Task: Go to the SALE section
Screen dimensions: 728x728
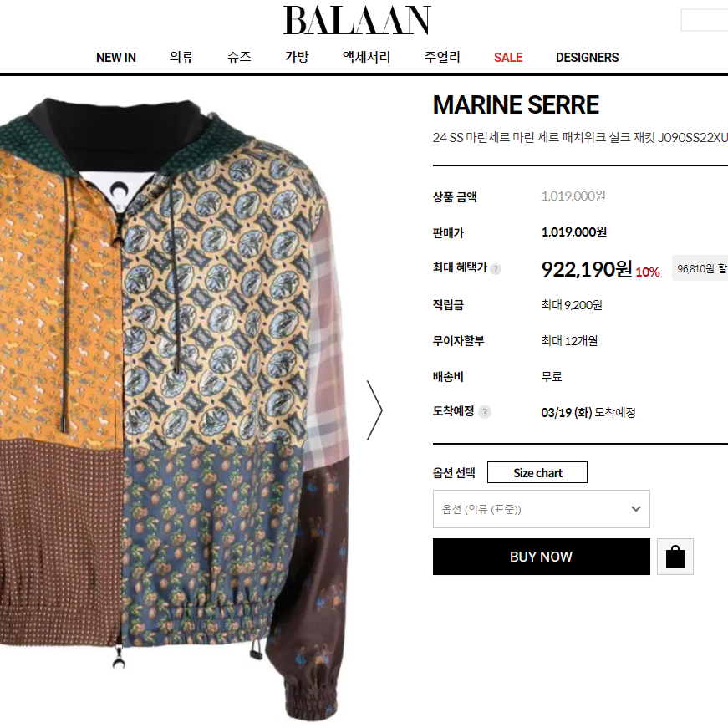Action: 508,57
